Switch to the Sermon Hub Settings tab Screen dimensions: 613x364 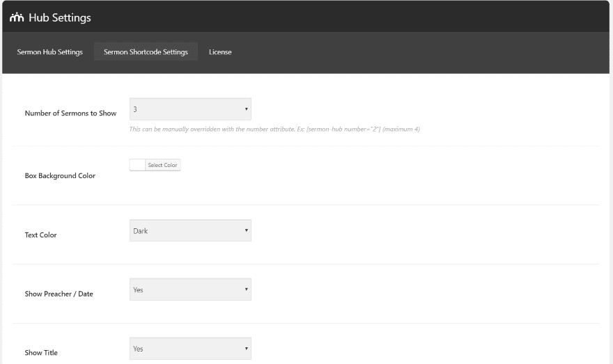coord(49,52)
